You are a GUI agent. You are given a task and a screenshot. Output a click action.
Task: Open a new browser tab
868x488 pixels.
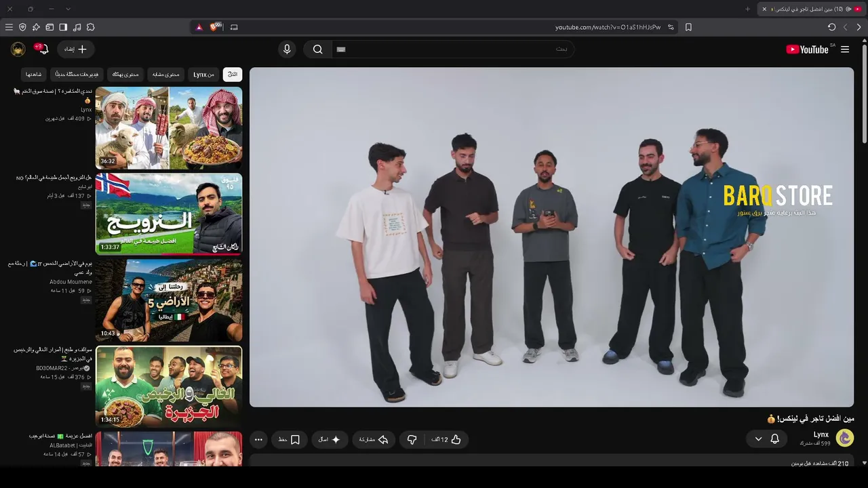click(747, 9)
